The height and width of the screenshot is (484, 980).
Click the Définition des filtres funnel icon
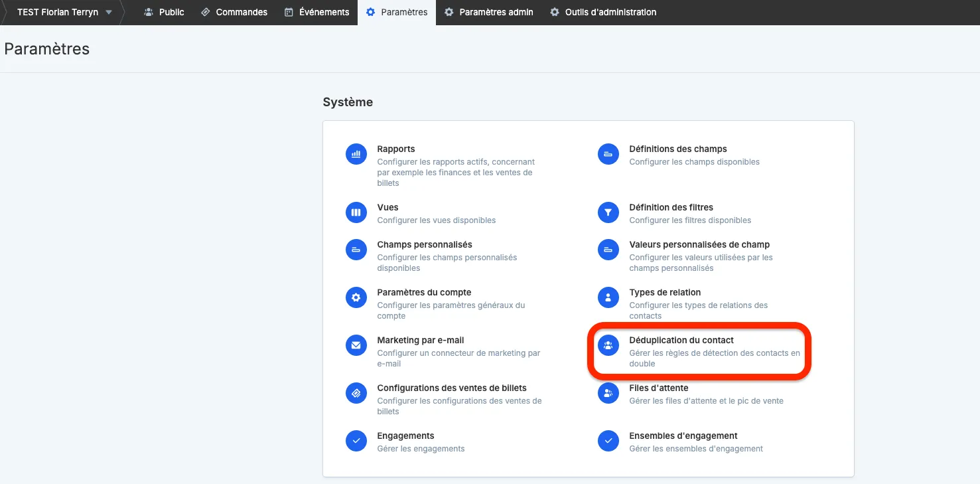(x=608, y=212)
